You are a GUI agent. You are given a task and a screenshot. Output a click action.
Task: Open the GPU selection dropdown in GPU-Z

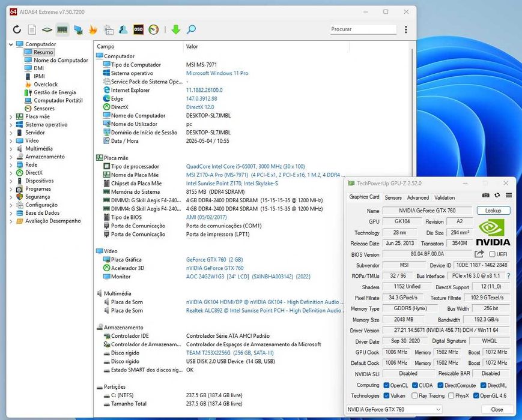pyautogui.click(x=394, y=409)
